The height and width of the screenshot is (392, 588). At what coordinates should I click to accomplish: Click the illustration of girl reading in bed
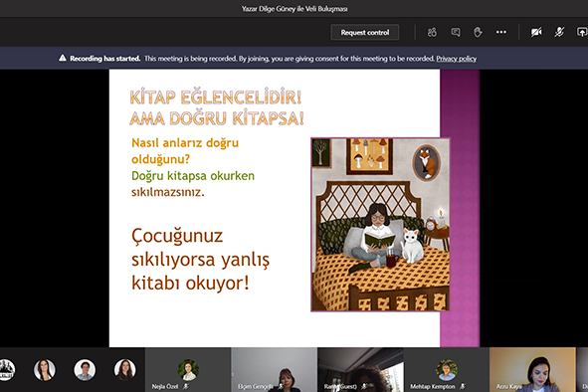380,224
